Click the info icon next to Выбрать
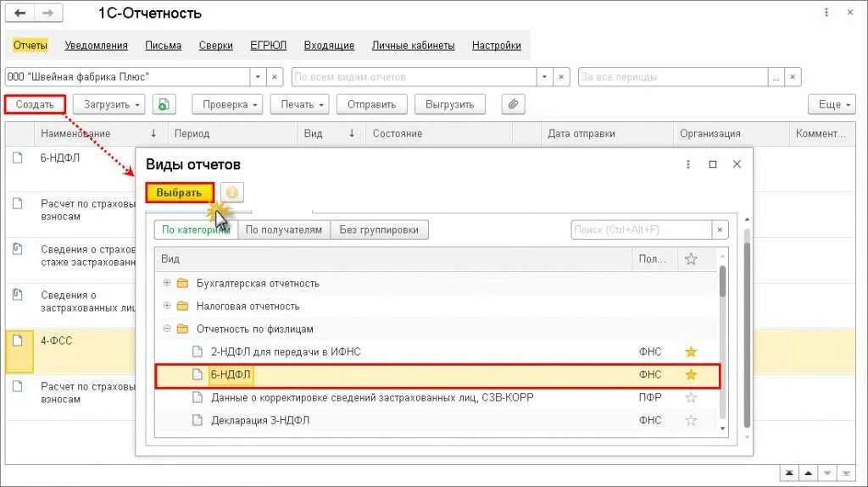868x487 pixels. coord(232,192)
